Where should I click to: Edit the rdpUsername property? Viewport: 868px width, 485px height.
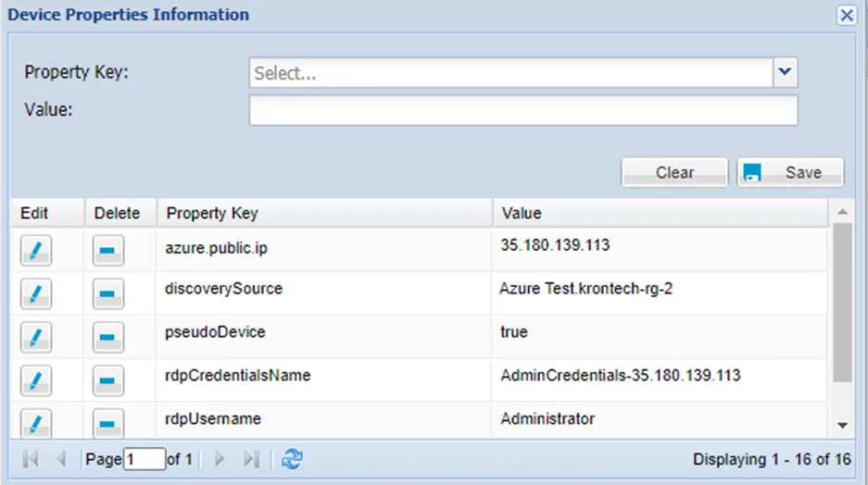coord(36,424)
